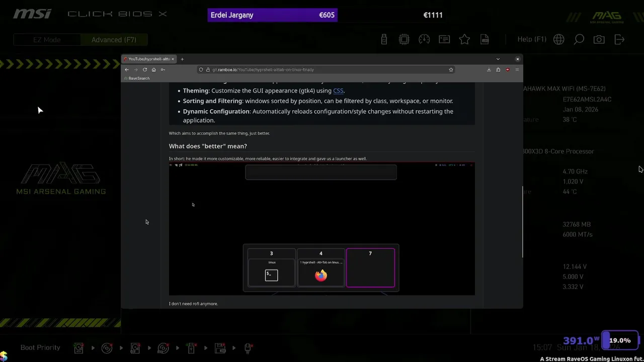644x362 pixels.
Task: Click the 6000 MT/s memory speed value
Action: click(x=578, y=234)
